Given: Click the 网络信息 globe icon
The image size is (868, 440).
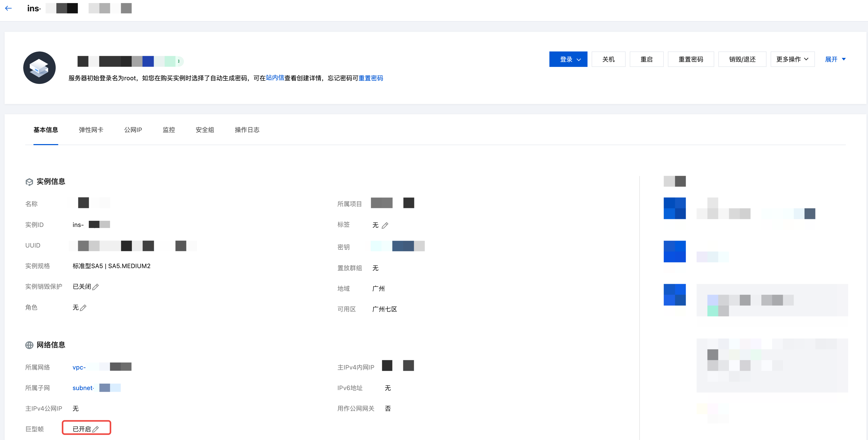Looking at the screenshot, I should point(29,345).
